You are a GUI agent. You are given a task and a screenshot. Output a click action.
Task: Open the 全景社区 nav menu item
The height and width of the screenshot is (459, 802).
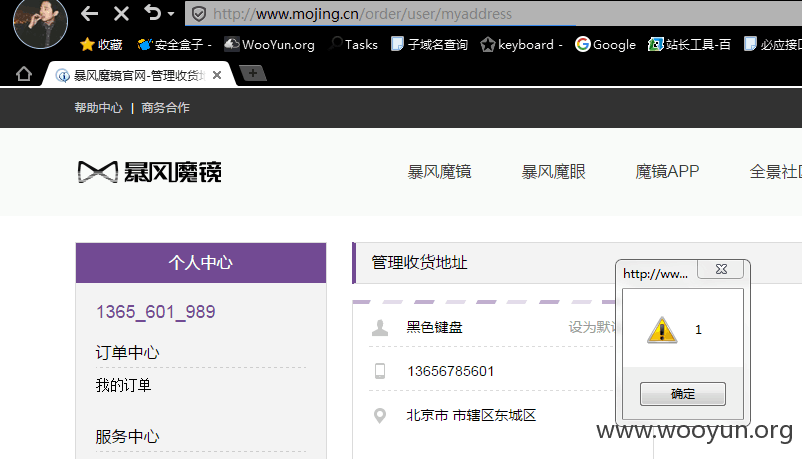click(x=775, y=171)
